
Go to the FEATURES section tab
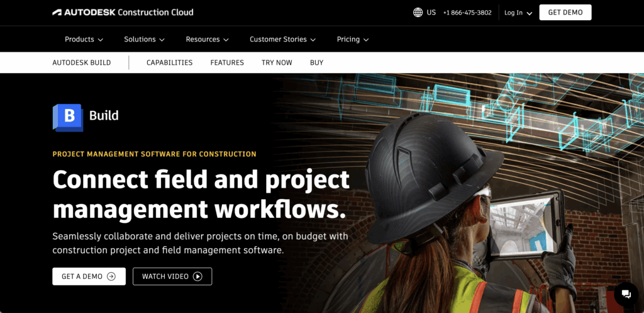click(x=227, y=62)
